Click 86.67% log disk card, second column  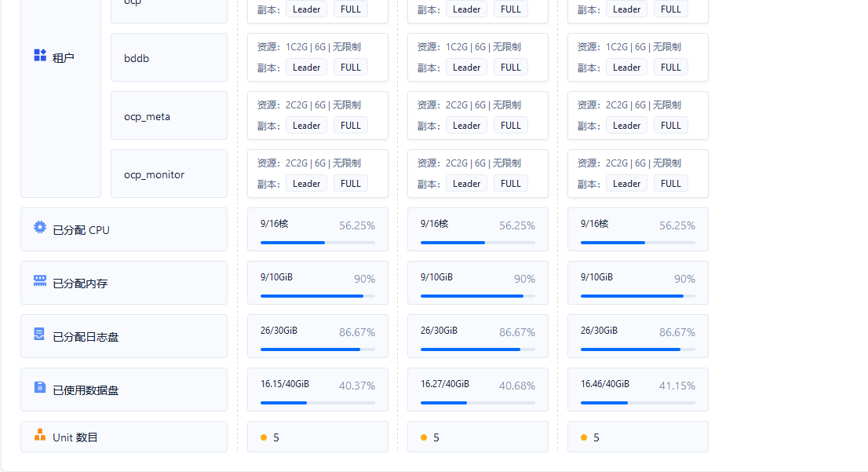point(478,336)
